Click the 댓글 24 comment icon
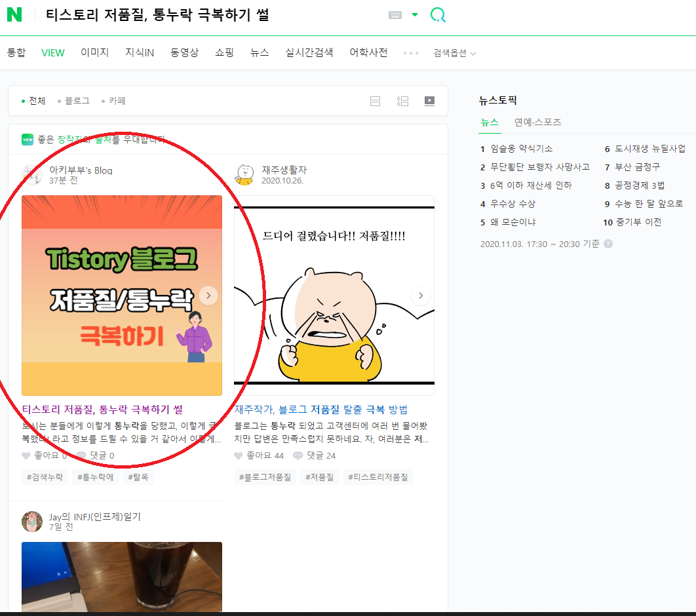Viewport: 696px width, 616px height. click(298, 456)
